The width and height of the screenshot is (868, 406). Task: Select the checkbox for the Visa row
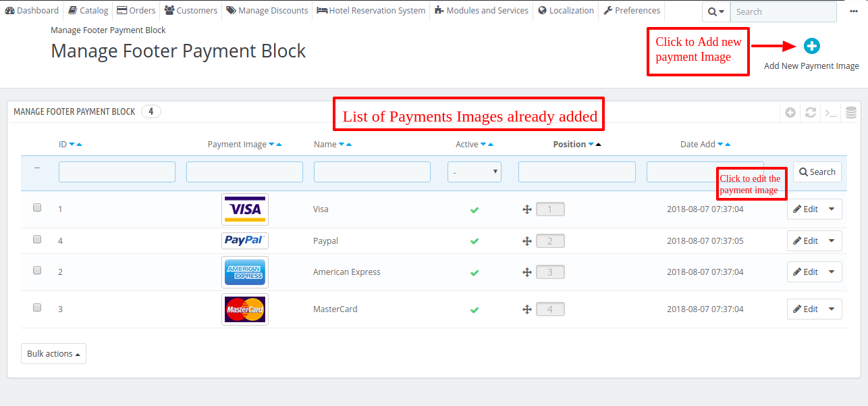pos(37,207)
